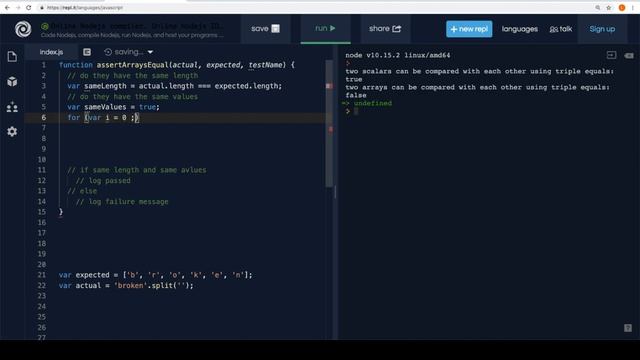Viewport: 640px width, 360px height.
Task: Click 'var expected' on line 21
Action: pyautogui.click(x=84, y=275)
